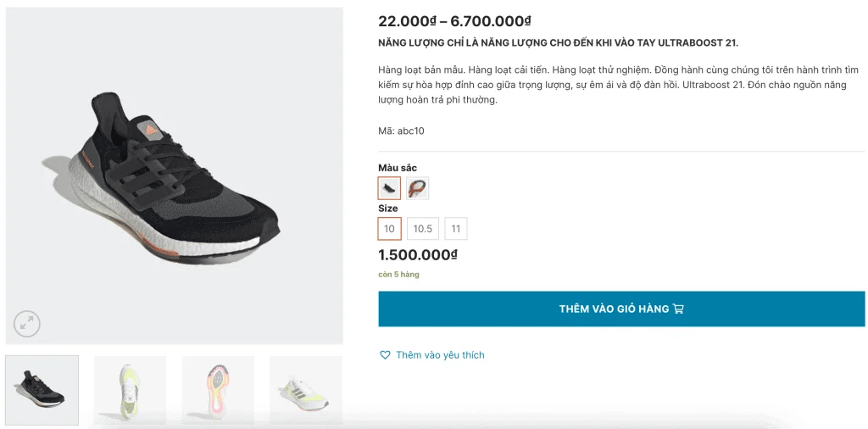Viewport: 868px width, 429px height.
Task: Open the top-view white shoe thumbnail
Action: [x=130, y=390]
